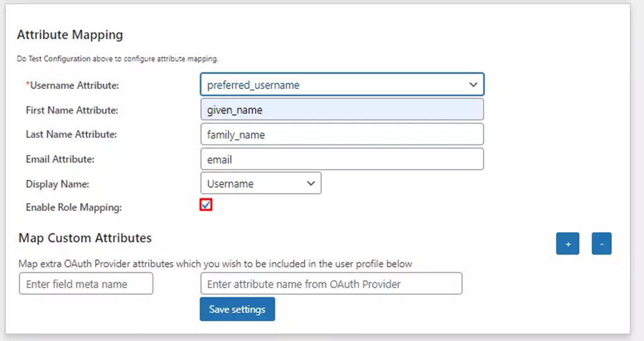Image resolution: width=644 pixels, height=341 pixels.
Task: Click the Username Attribute label text
Action: click(x=72, y=85)
